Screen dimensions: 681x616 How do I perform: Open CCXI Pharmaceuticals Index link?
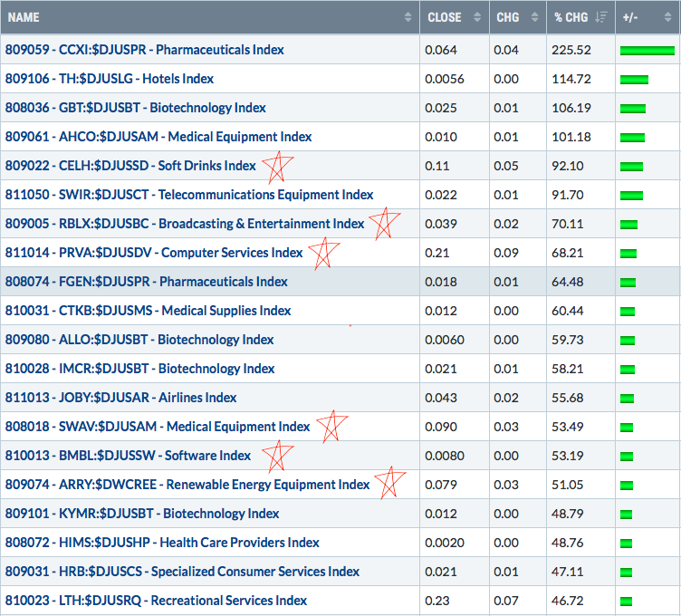[145, 50]
